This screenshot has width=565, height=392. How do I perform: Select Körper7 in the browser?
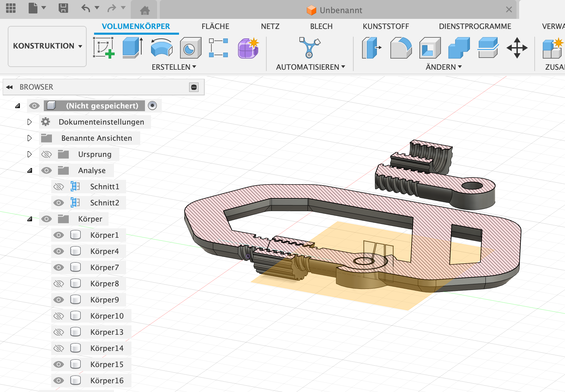click(x=105, y=267)
